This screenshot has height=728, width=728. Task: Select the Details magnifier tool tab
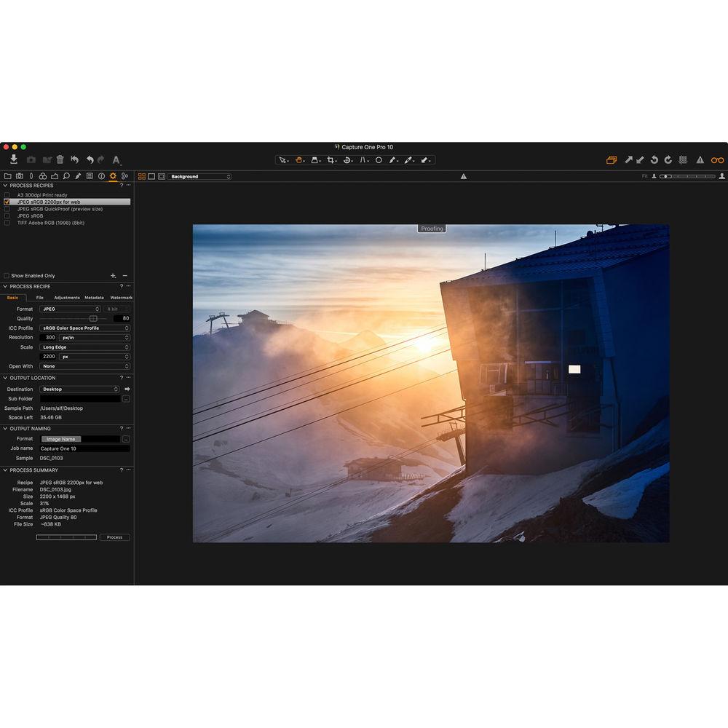[66, 175]
